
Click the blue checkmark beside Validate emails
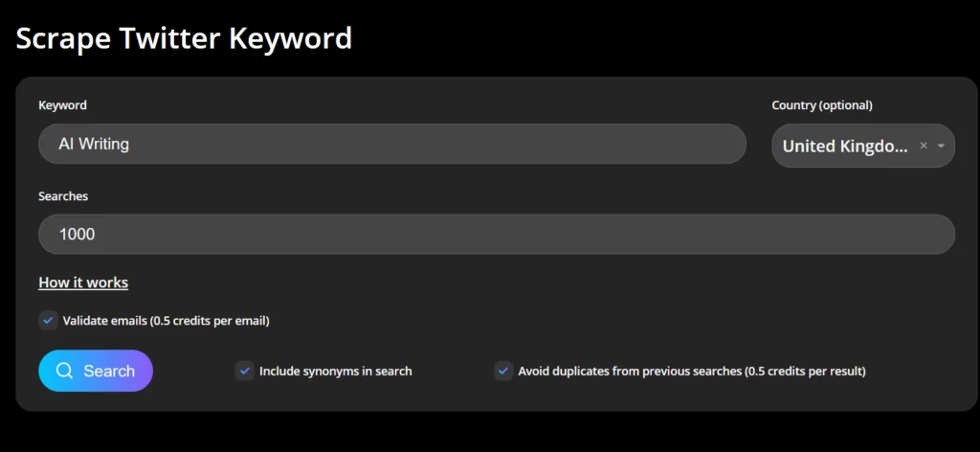pos(48,321)
